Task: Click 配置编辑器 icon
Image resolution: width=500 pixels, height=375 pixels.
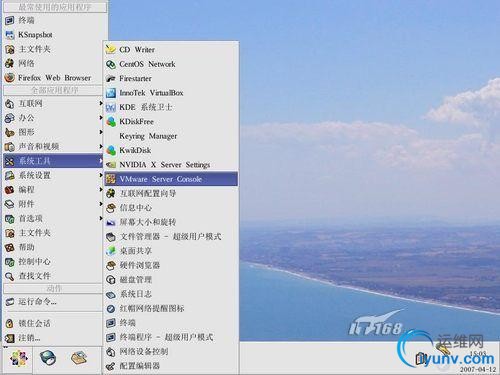Action: (111, 366)
